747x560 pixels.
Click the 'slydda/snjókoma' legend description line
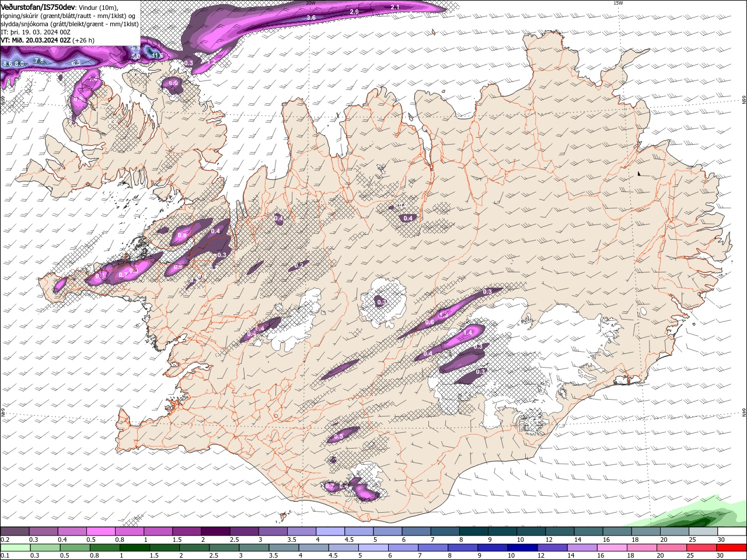(x=69, y=24)
